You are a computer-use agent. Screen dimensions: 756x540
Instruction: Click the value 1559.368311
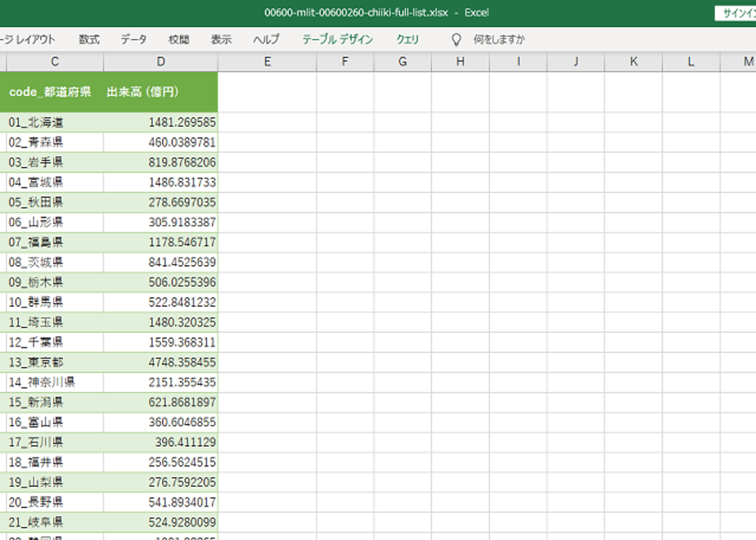point(182,342)
